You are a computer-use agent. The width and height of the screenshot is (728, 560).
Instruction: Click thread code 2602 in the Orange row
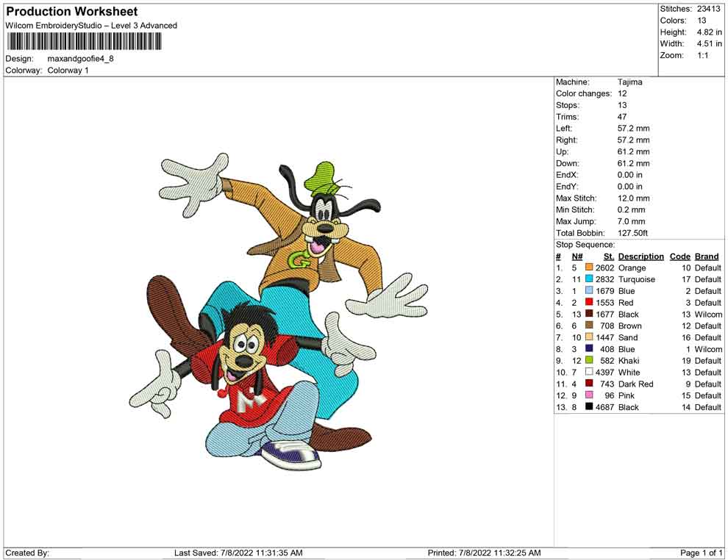coord(604,268)
